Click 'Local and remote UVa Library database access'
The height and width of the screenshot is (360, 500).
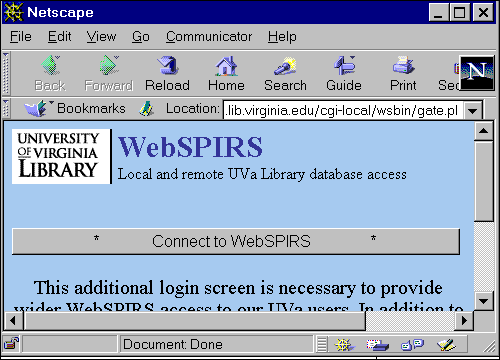pyautogui.click(x=262, y=174)
